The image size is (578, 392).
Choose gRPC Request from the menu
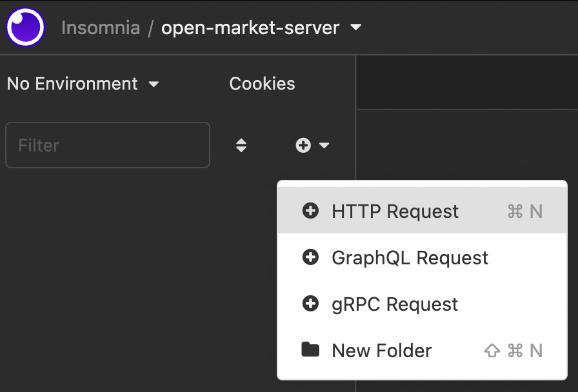click(x=422, y=304)
